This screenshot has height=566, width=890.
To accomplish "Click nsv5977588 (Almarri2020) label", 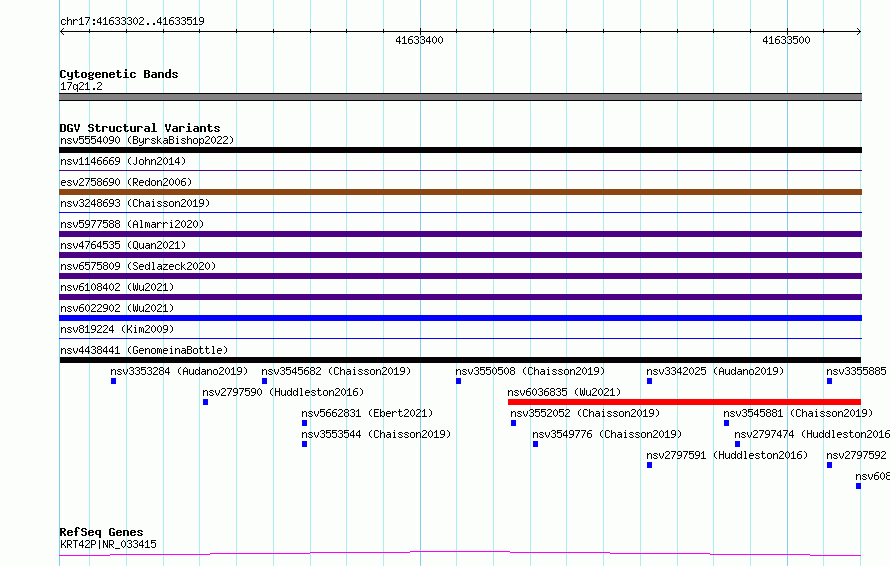I will coord(132,224).
